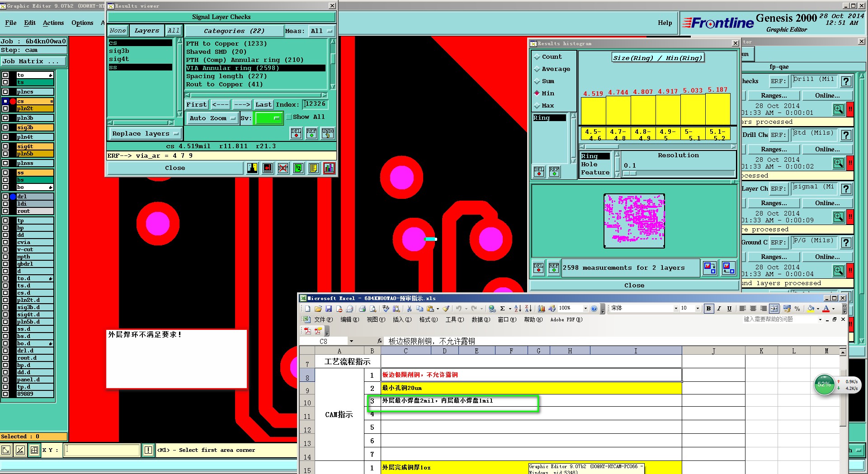The image size is (868, 474).
Task: Click the red snapshot icon beside Close in Results viewer
Action: [268, 168]
